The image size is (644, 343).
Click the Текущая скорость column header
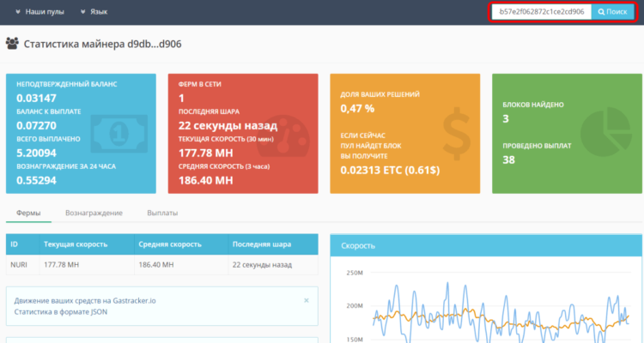pos(76,244)
